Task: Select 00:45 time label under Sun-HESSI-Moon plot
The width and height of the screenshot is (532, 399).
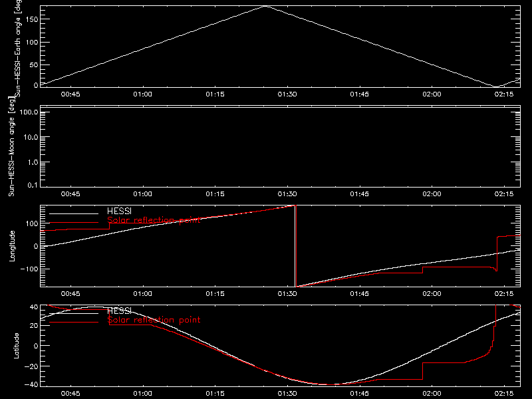Action: tap(70, 194)
